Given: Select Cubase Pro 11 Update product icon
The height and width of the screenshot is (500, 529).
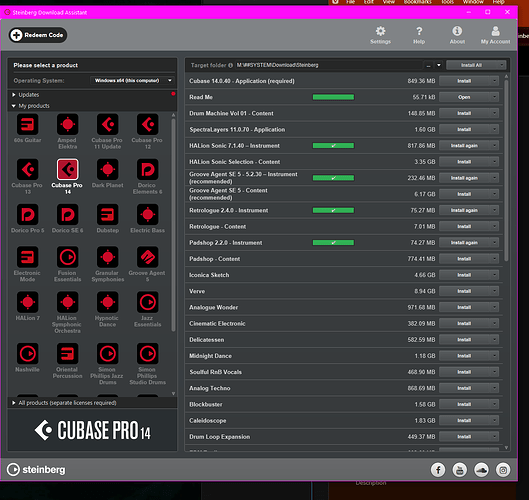Looking at the screenshot, I should coord(108,124).
